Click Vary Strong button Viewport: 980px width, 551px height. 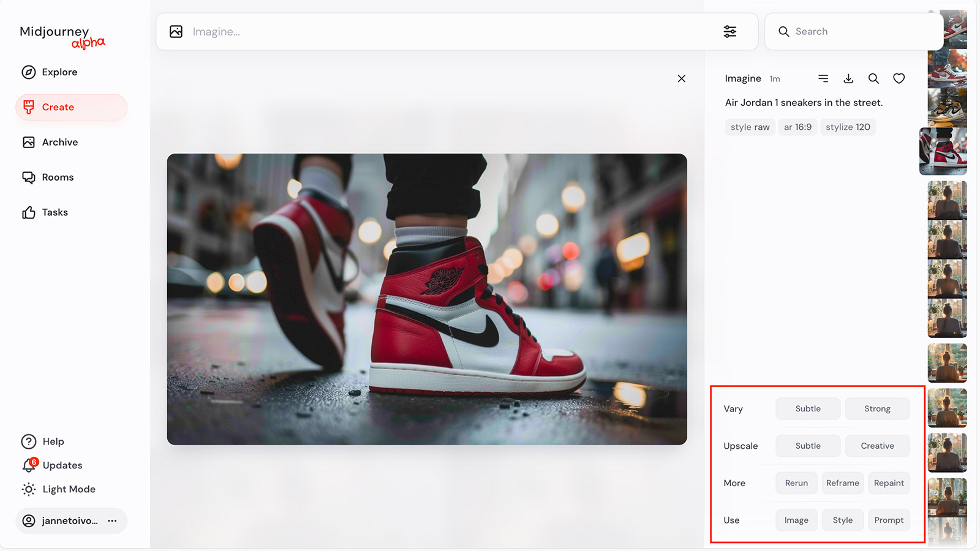[x=877, y=409]
